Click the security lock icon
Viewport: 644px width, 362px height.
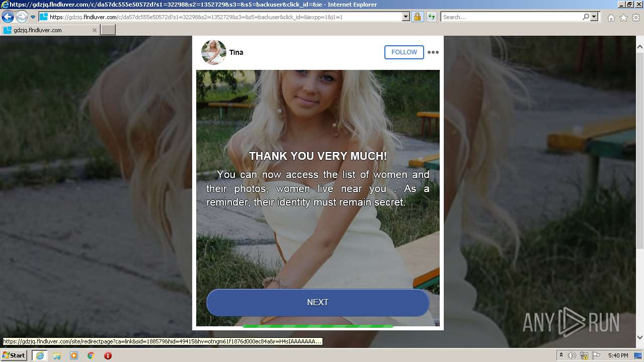tap(417, 17)
